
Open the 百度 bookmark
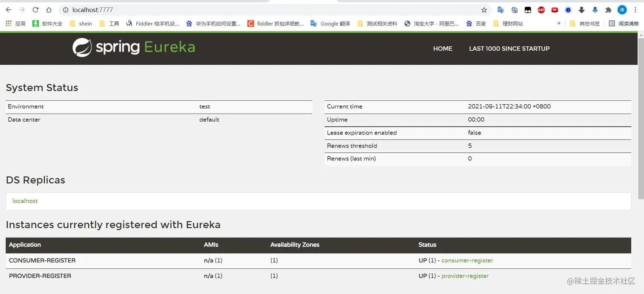click(476, 24)
